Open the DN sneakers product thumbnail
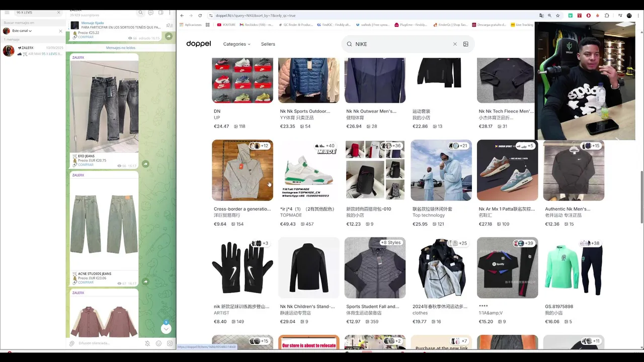 (x=243, y=80)
